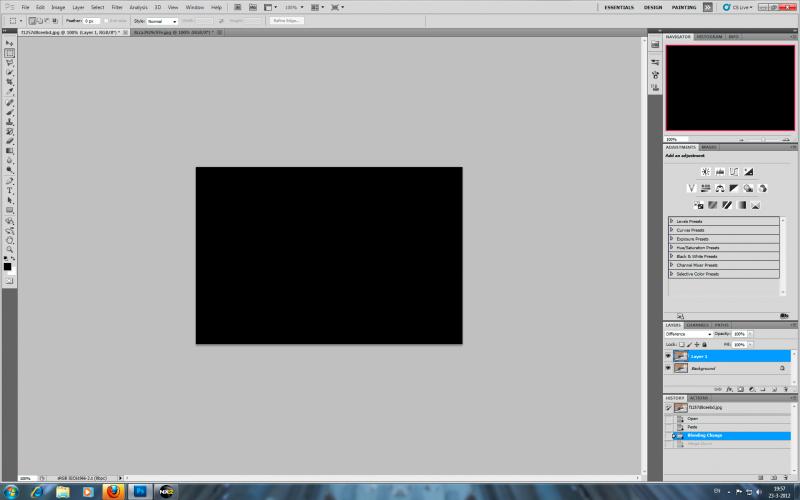The image size is (800, 500).
Task: Select the Blending Change history state
Action: (x=734, y=436)
